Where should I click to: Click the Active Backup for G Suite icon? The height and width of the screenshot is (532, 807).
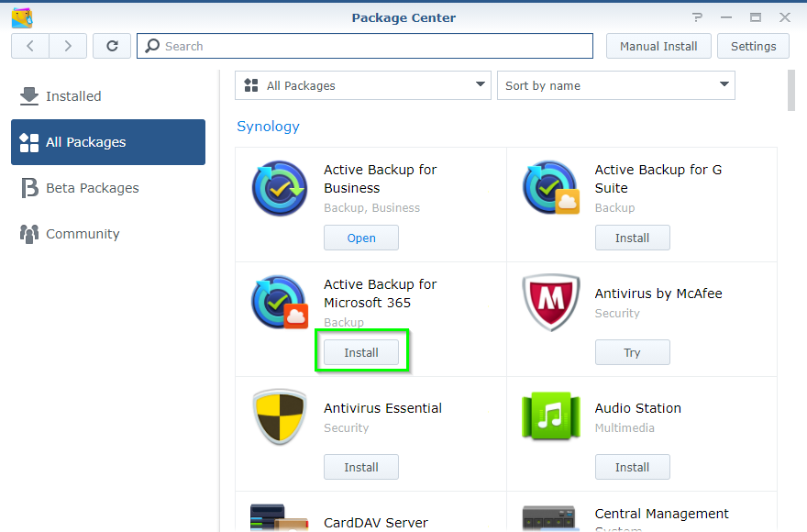pos(551,187)
